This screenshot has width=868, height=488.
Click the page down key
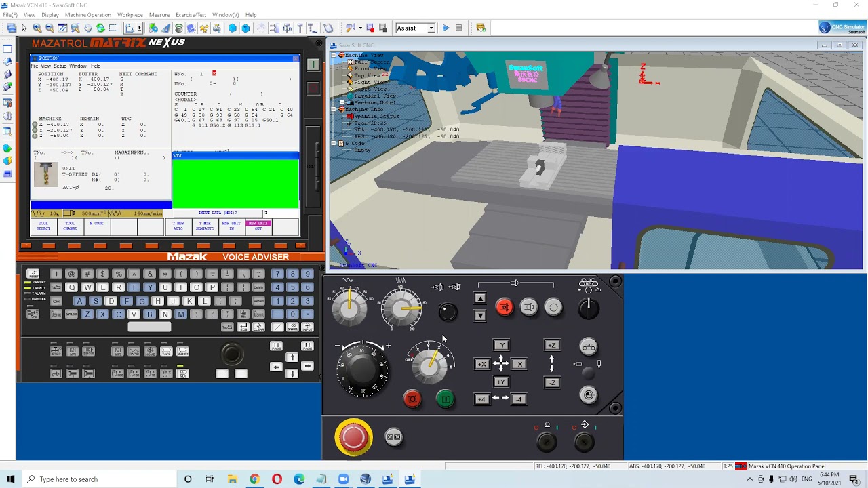308,346
